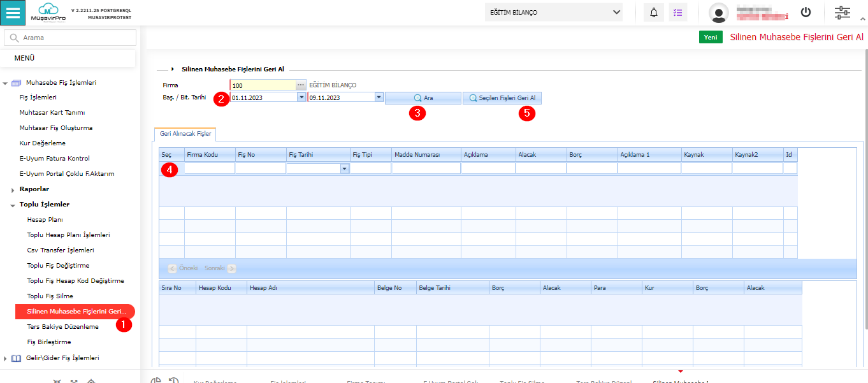Open Kur Değerleme menu item
868x383 pixels.
coord(43,143)
